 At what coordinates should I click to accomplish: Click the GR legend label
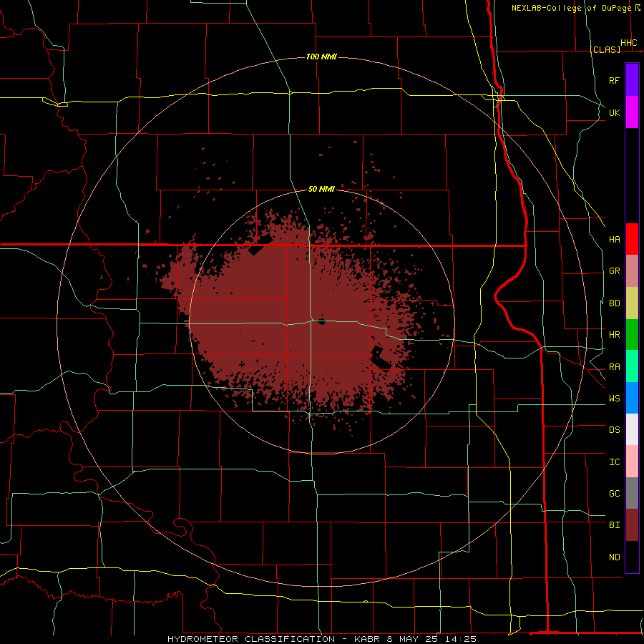click(614, 271)
